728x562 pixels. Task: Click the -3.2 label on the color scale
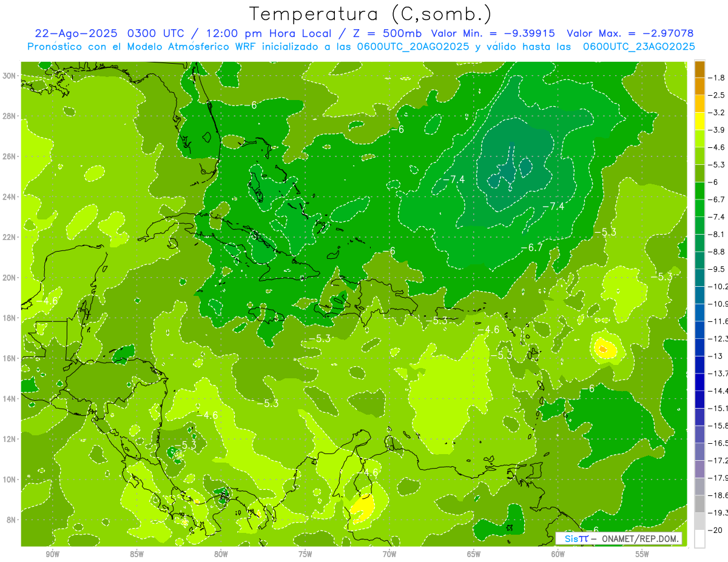(718, 113)
